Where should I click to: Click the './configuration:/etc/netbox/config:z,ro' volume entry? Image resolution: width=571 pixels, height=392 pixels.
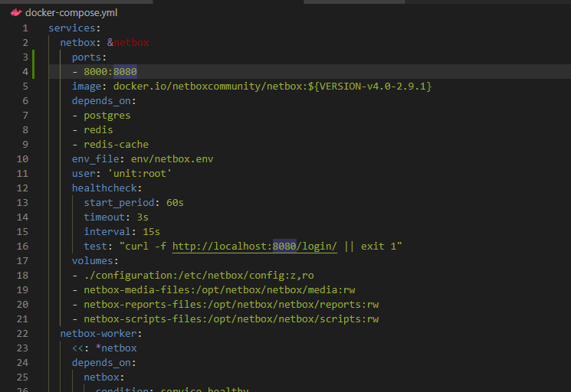199,276
